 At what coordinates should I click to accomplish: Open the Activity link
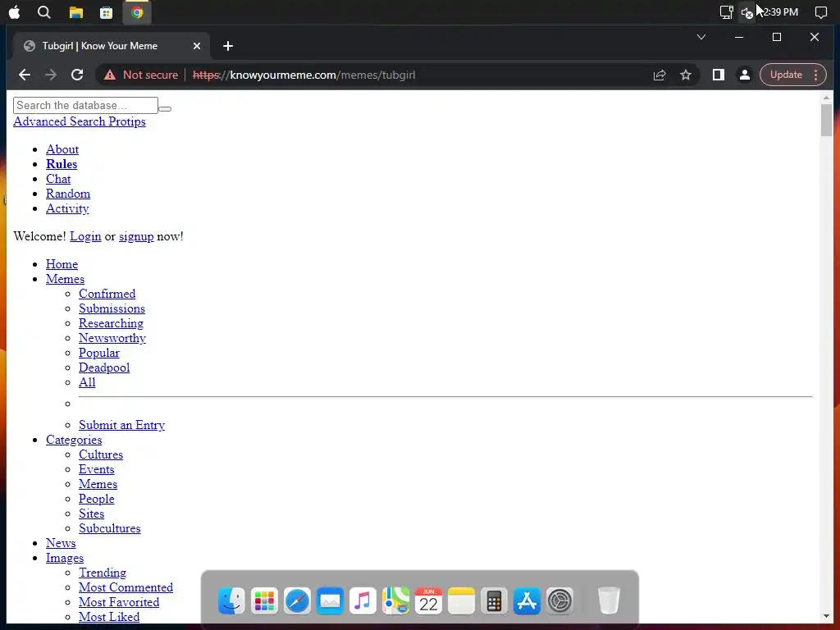(67, 208)
